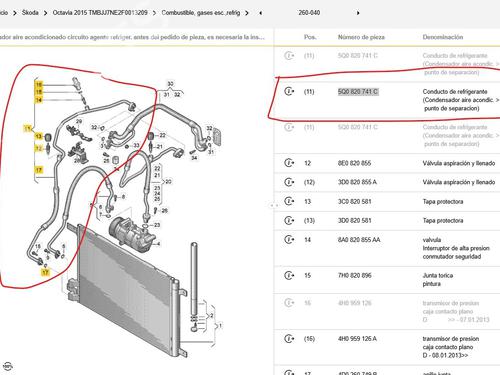Select highlighted part number 5Q0 820 741 C

click(x=358, y=91)
